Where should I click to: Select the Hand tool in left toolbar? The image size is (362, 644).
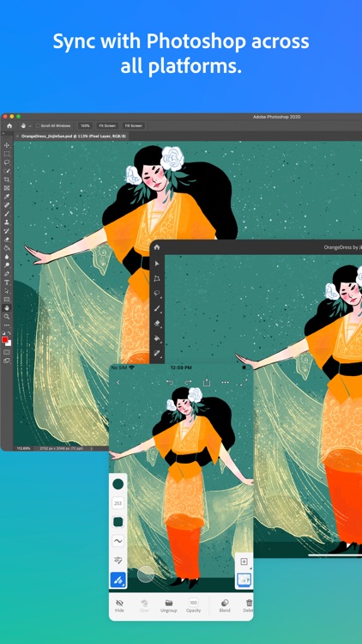click(x=7, y=308)
